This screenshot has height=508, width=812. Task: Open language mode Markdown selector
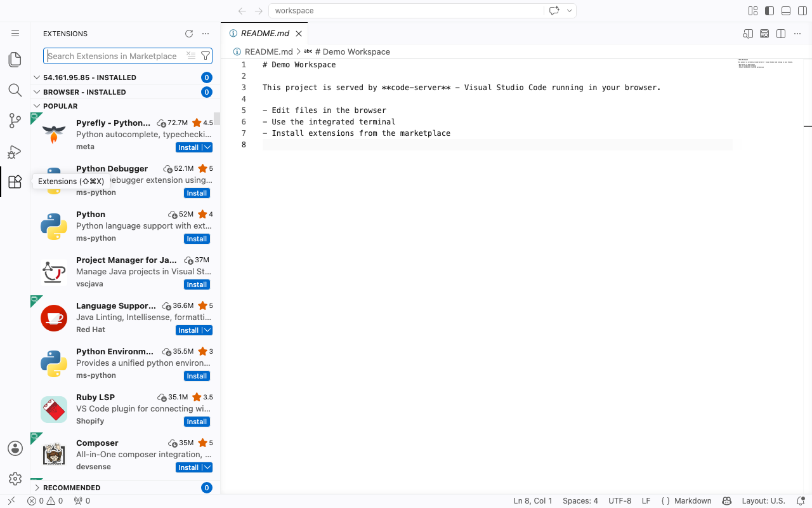693,501
